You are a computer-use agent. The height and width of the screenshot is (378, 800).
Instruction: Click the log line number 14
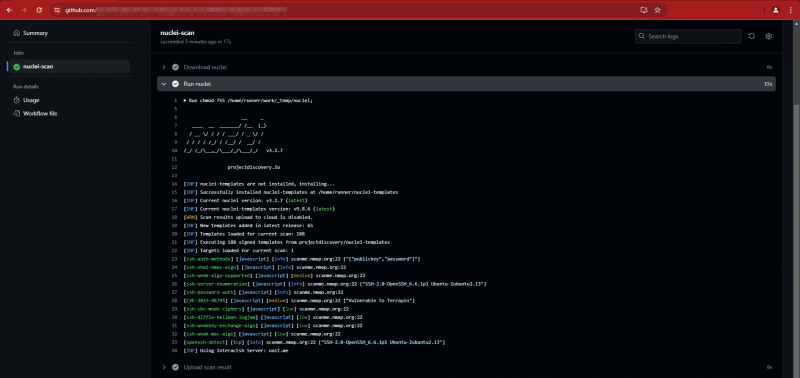point(174,184)
